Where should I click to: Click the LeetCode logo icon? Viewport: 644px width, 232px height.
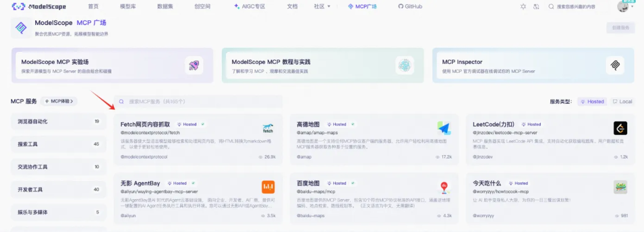point(620,128)
